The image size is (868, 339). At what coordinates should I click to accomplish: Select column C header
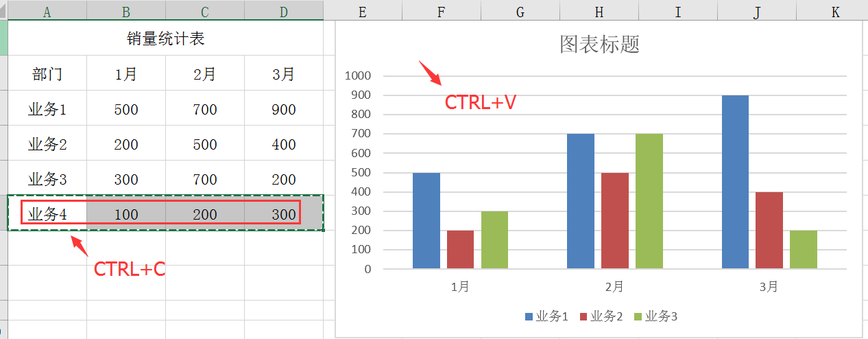point(205,10)
